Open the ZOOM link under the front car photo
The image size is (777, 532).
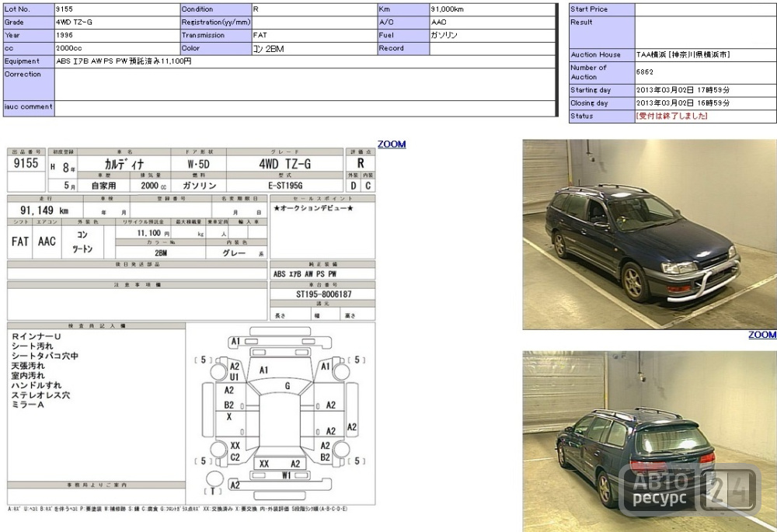pos(762,335)
